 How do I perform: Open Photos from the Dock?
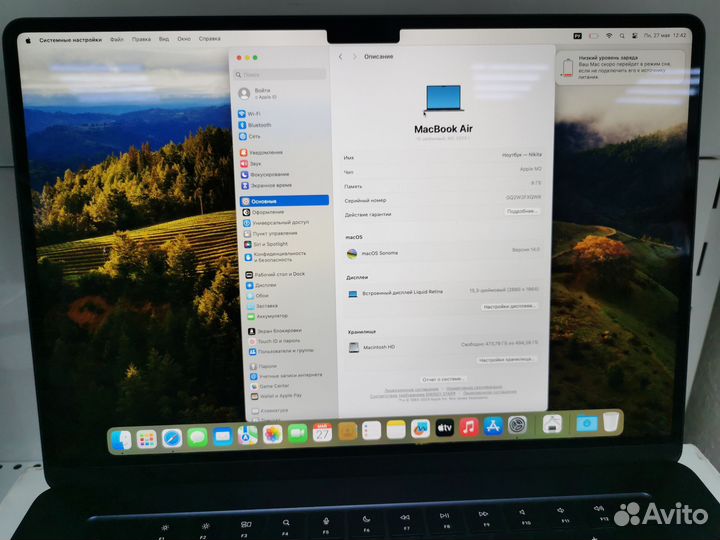tap(273, 434)
